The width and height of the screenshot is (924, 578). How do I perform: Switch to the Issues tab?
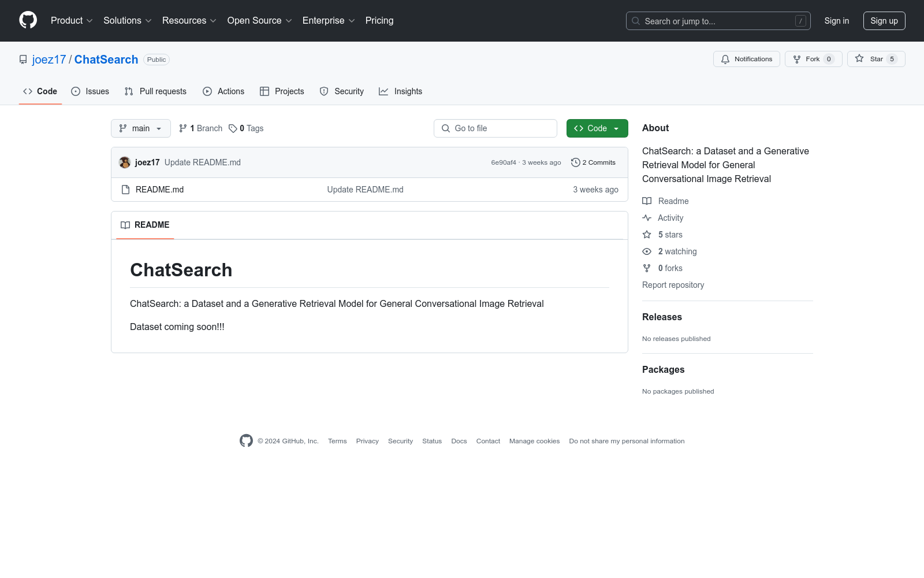[x=90, y=91]
